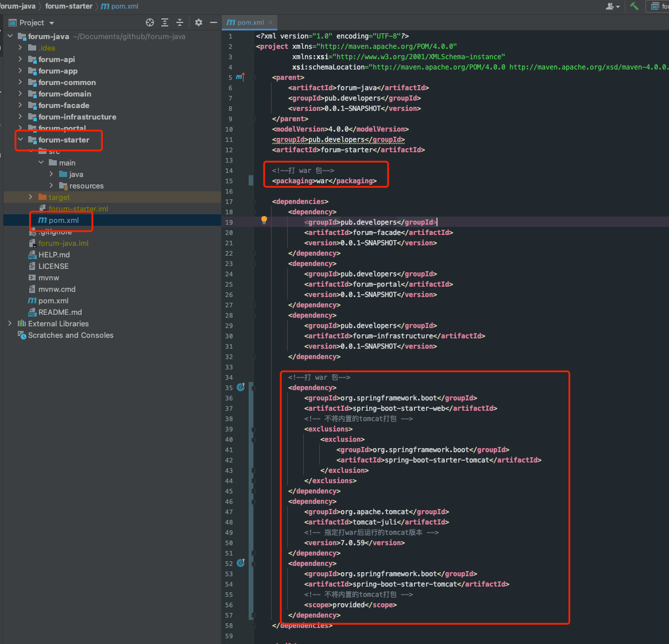
Task: Fold the exclusions tag at line 39
Action: coord(253,429)
